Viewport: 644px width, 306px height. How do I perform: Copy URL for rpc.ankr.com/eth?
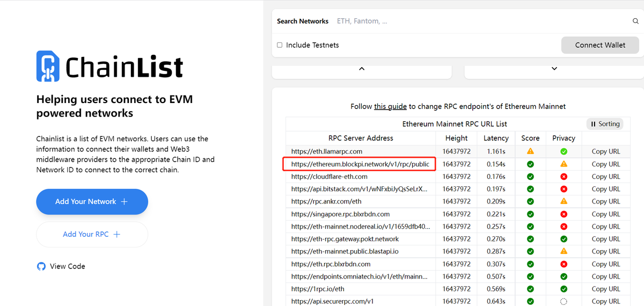(x=606, y=201)
